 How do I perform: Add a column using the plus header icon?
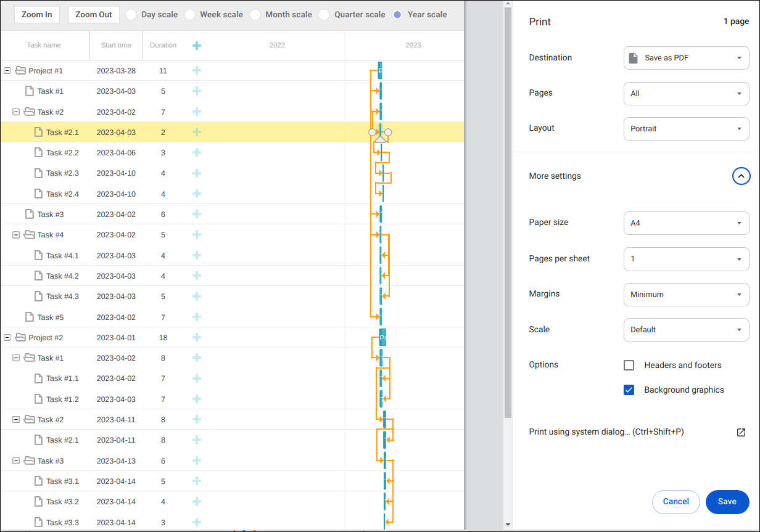196,45
